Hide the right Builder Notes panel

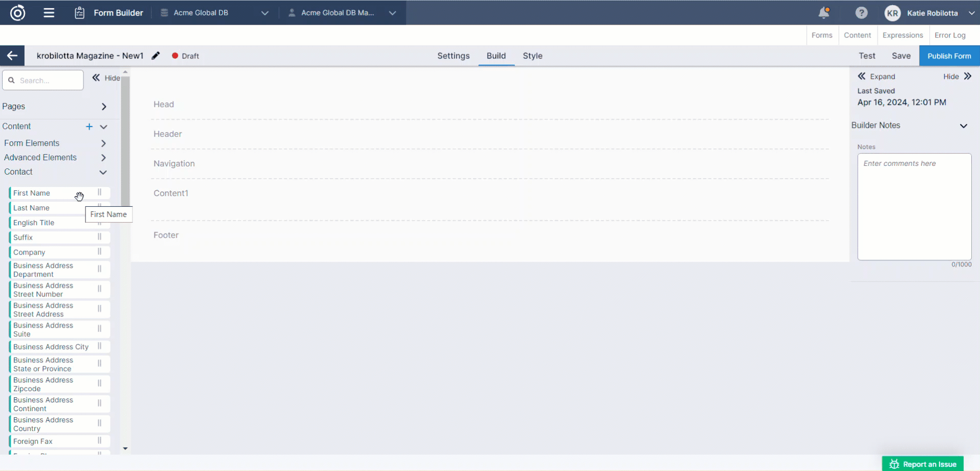[957, 76]
